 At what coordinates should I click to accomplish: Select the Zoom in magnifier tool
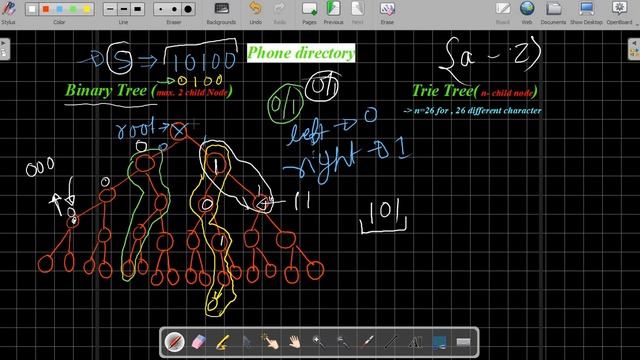tap(319, 342)
